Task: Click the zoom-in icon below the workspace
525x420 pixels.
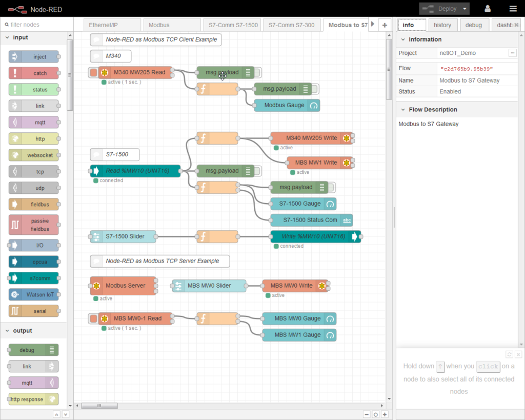Action: coord(384,414)
